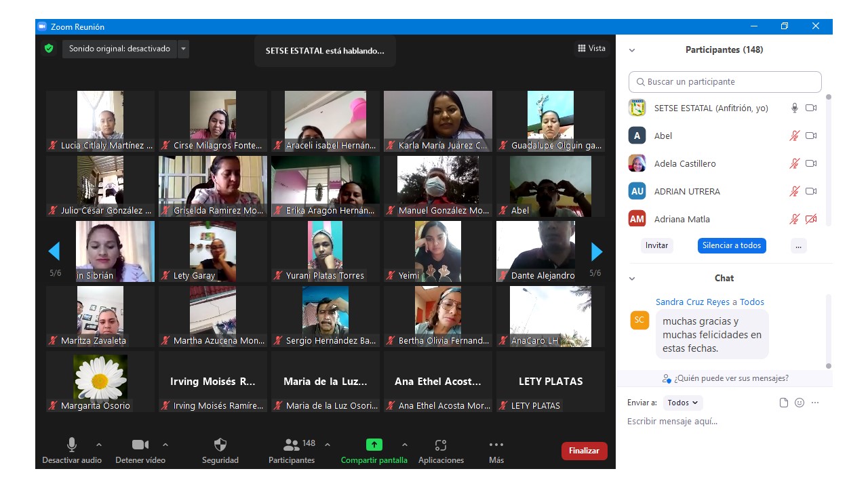Focus the Buscar un participante search field

(x=725, y=82)
